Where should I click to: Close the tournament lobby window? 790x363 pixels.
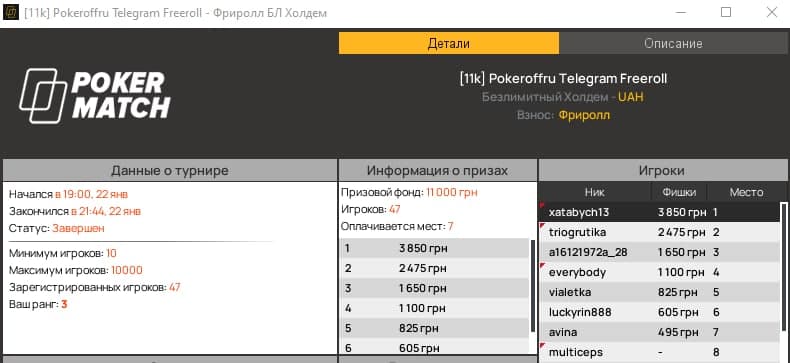(x=771, y=12)
